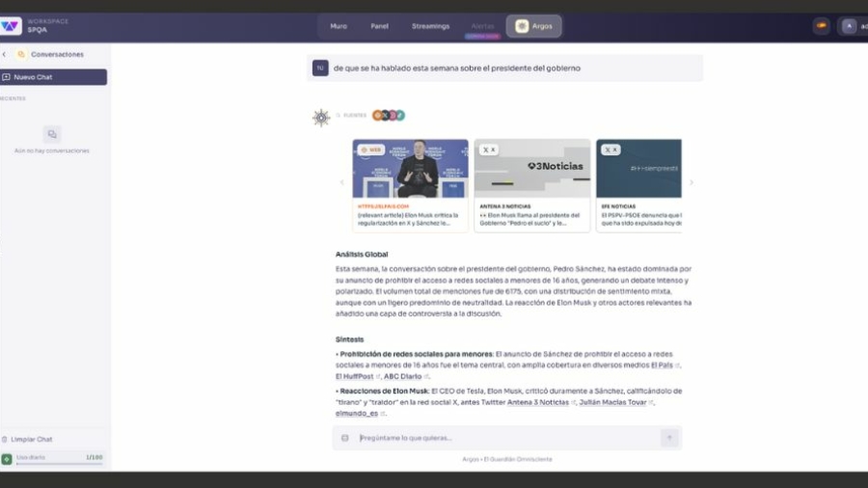The width and height of the screenshot is (868, 488).
Task: Start a Nuevo Chat
Action: (x=54, y=77)
